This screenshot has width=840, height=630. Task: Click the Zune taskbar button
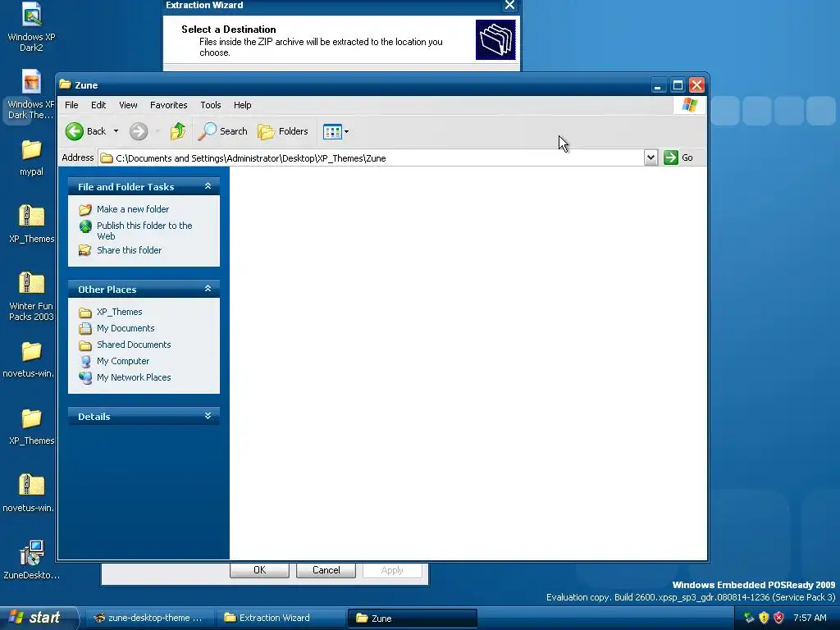pos(412,618)
